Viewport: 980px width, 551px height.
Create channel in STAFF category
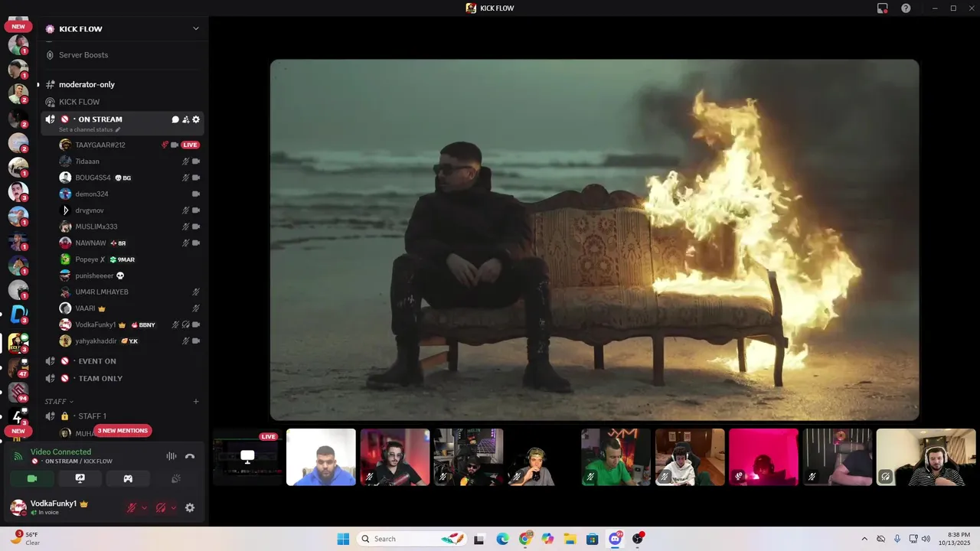pos(196,401)
